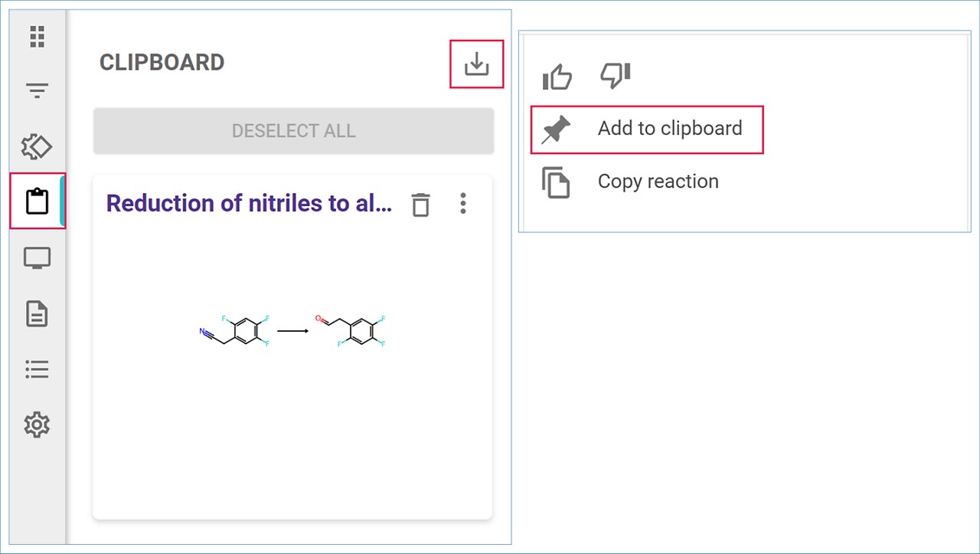
Task: Open the Reduction of nitriles reaction title
Action: (249, 204)
